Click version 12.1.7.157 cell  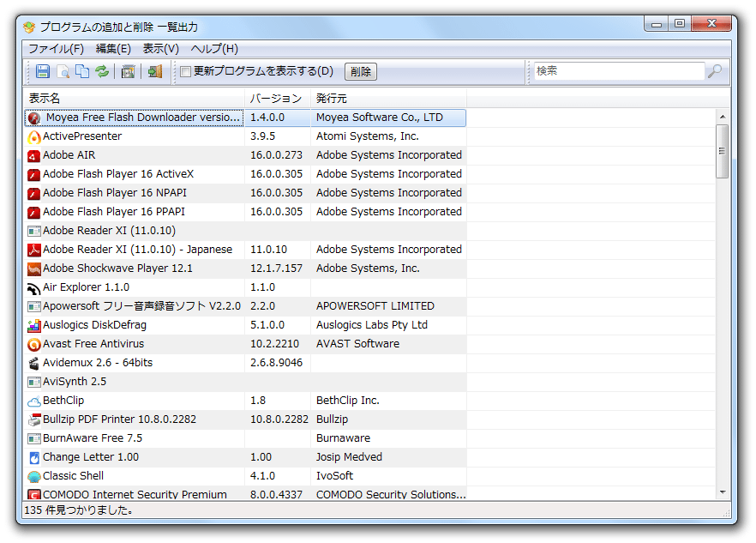pos(276,268)
